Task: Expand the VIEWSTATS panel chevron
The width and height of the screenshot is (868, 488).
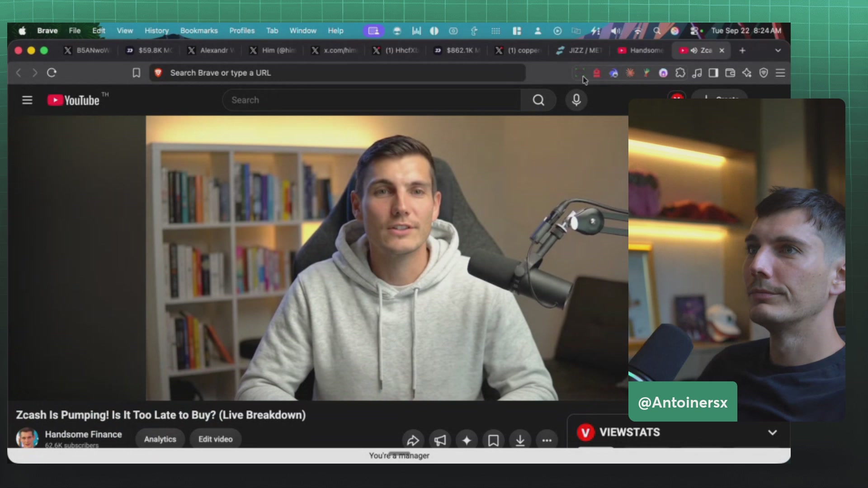Action: tap(772, 432)
